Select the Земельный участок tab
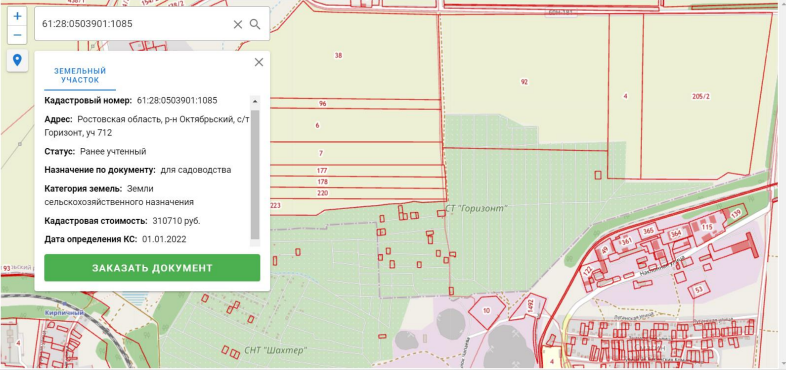This screenshot has height=370, width=786. pyautogui.click(x=80, y=76)
